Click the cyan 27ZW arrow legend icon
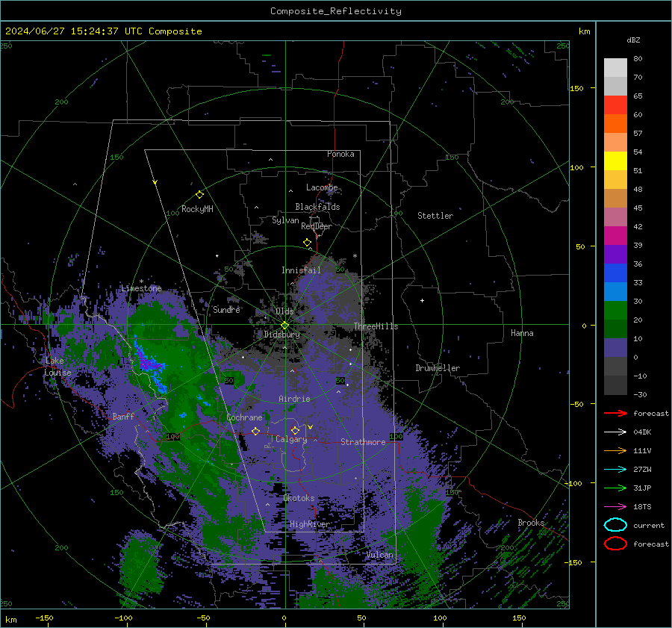This screenshot has height=628, width=672. click(x=615, y=469)
